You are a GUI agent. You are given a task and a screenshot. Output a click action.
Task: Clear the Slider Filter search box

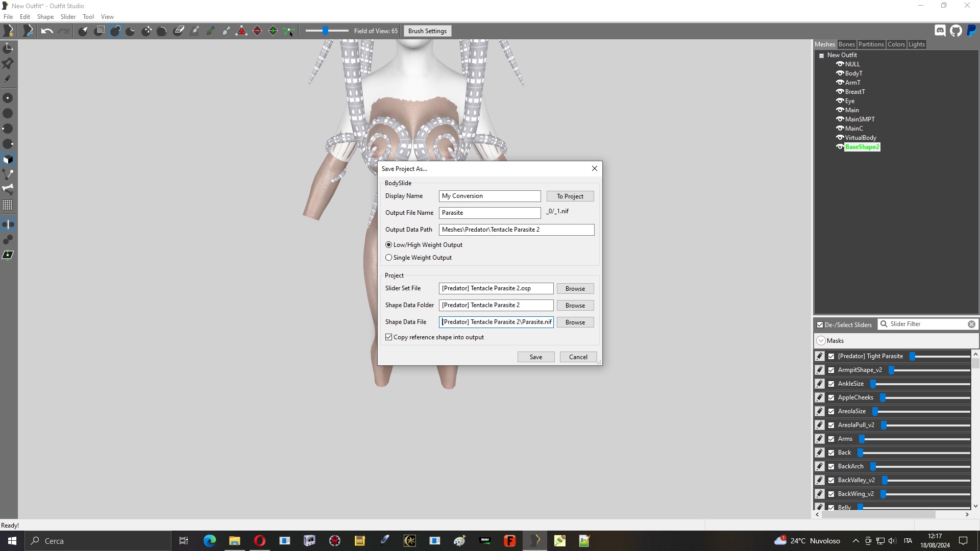tap(972, 324)
